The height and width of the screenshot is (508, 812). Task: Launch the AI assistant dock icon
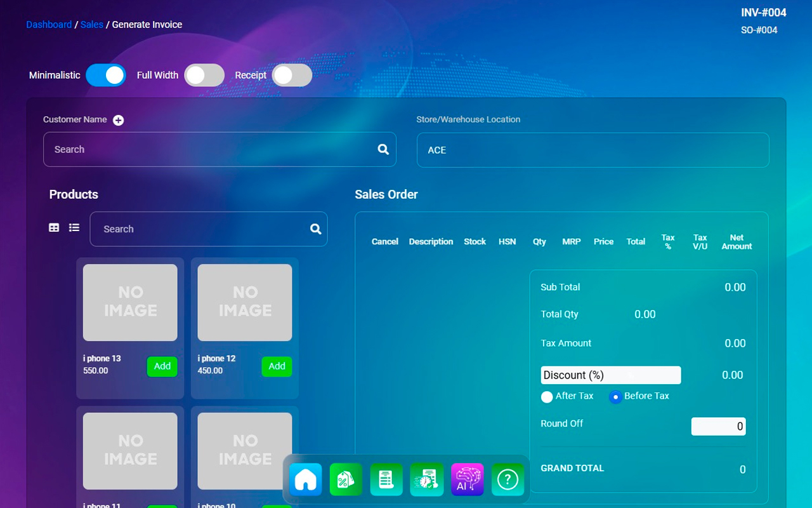[x=468, y=479]
